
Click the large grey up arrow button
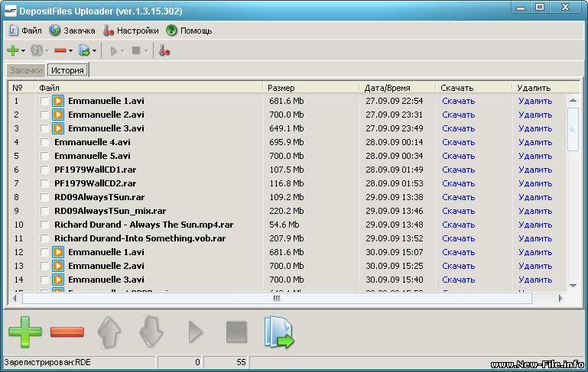tap(109, 332)
